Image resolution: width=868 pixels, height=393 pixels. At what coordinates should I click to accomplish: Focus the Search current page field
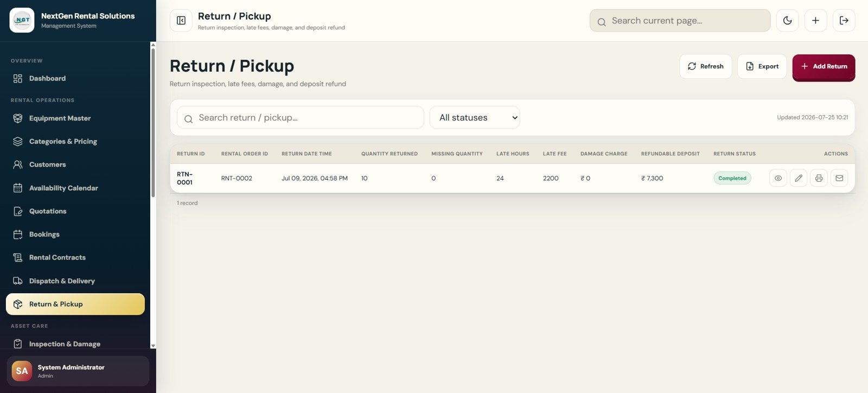click(x=680, y=21)
